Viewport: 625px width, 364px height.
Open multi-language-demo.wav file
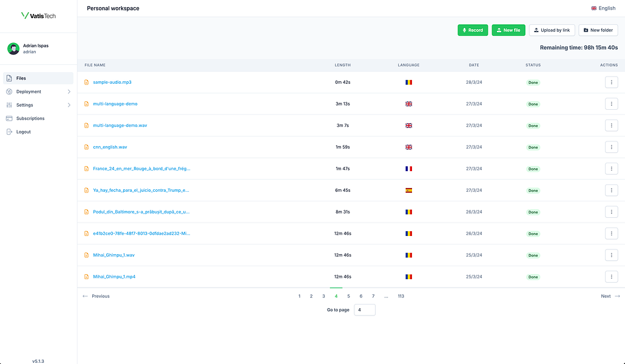(x=120, y=125)
